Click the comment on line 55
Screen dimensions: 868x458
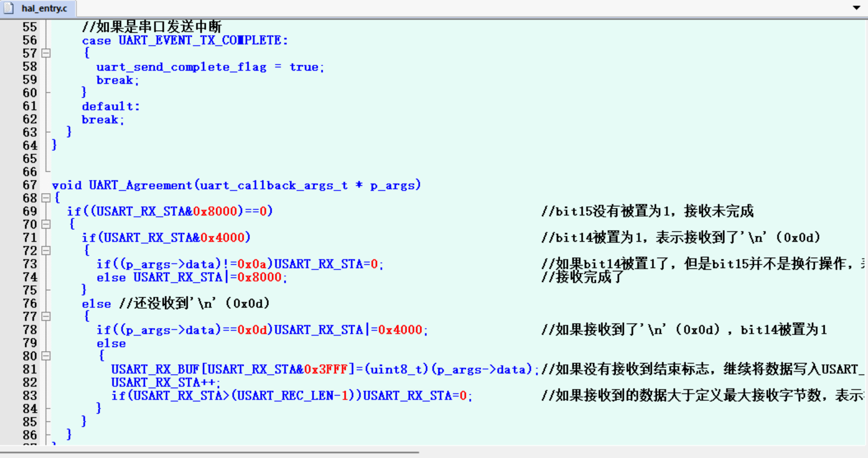tap(152, 27)
